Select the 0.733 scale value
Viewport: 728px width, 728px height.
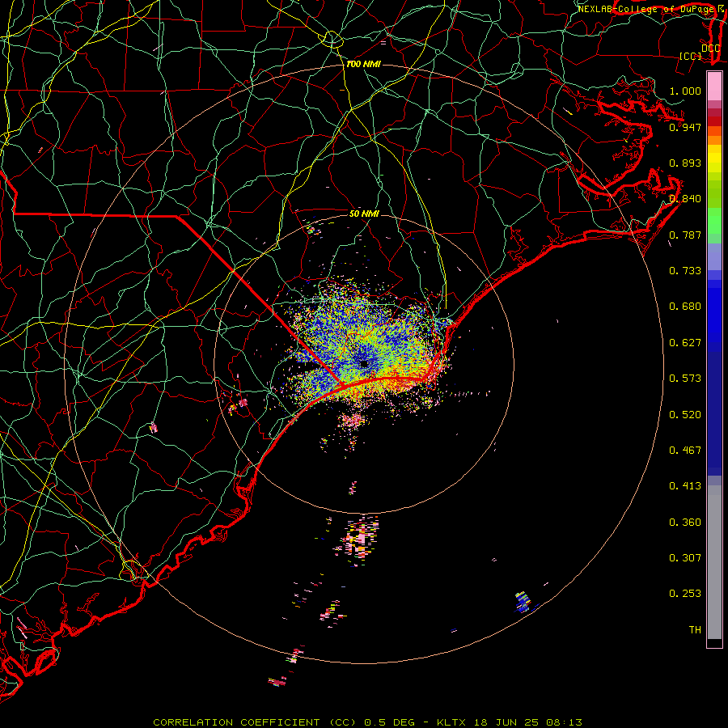click(685, 271)
